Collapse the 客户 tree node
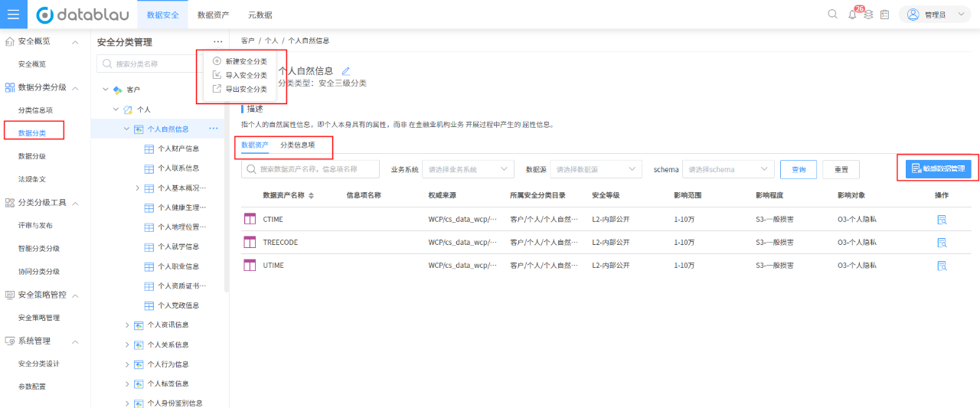Screen dimensions: 980x408 pyautogui.click(x=106, y=90)
